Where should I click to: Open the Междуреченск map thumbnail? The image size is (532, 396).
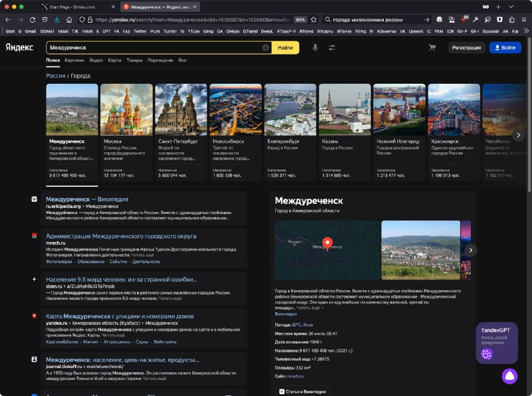coord(327,250)
